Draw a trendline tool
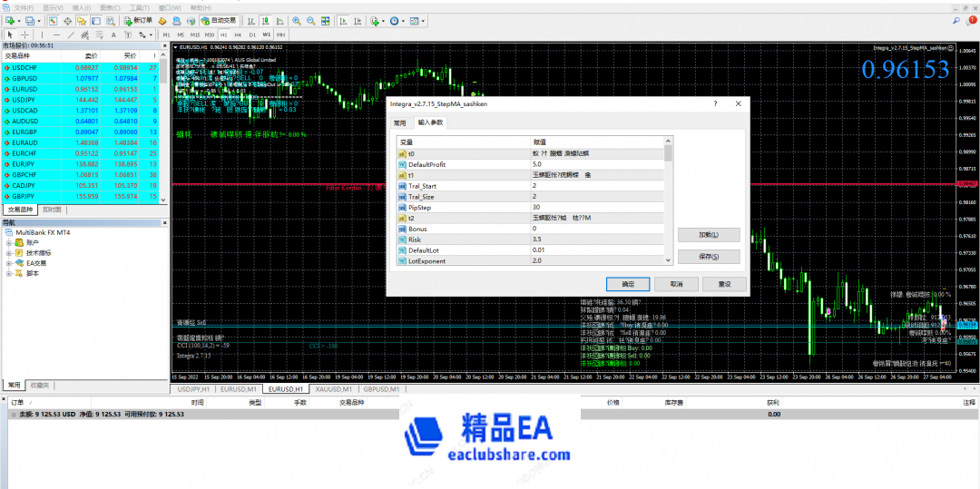Image resolution: width=980 pixels, height=489 pixels. (72, 34)
